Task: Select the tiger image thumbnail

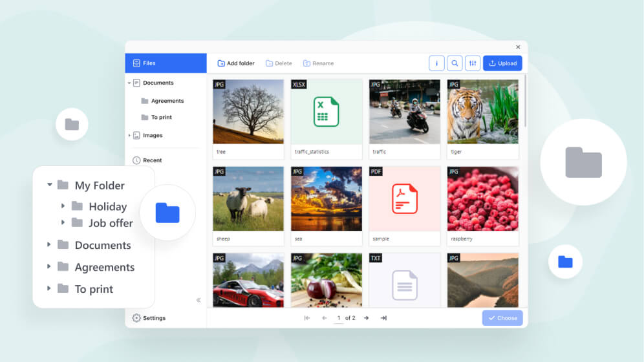Action: coord(482,112)
